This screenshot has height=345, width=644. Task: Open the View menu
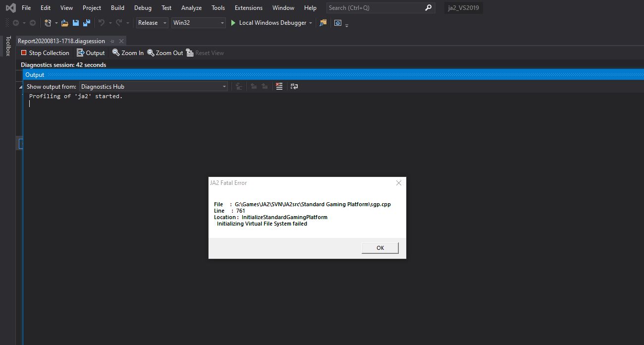click(66, 8)
